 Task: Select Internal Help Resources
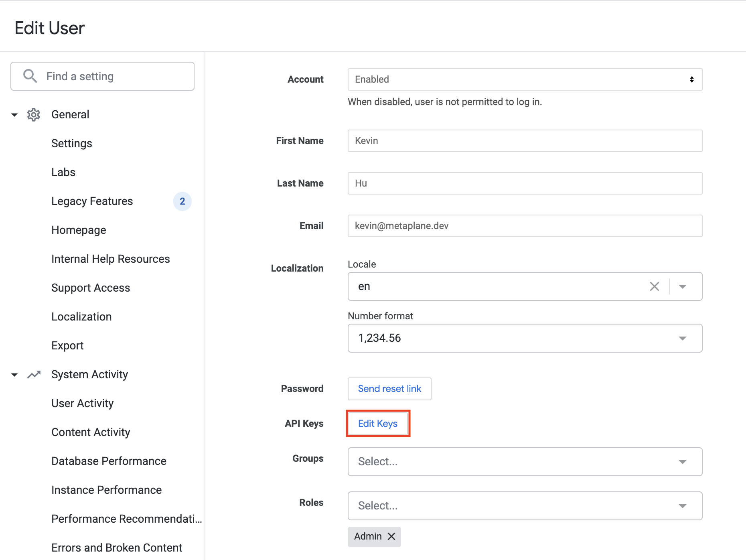[111, 259]
